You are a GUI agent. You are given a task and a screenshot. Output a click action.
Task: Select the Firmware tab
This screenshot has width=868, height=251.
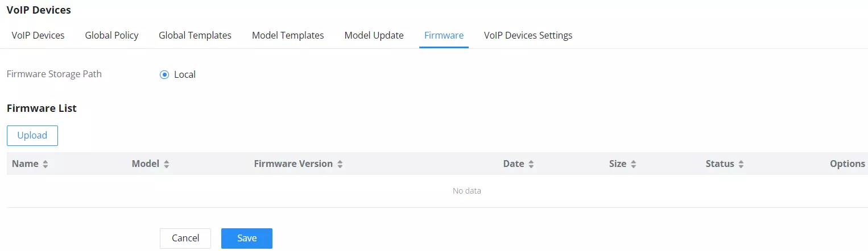pos(444,35)
